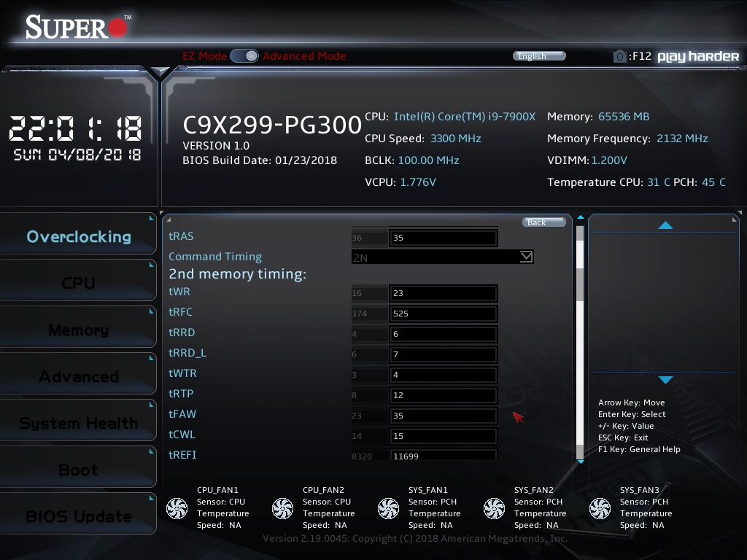Screen dimensions: 747x560
Task: Click the F12 screenshot camera icon
Action: (x=619, y=56)
